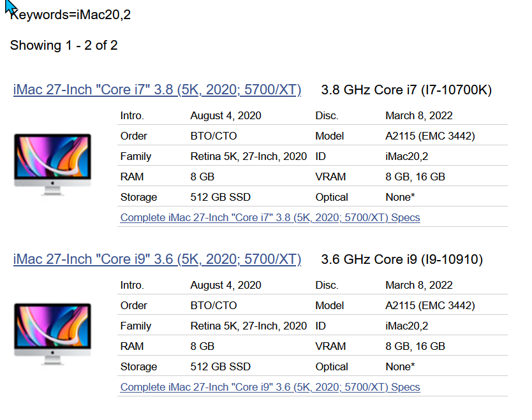Click the "Showing 1 - 2 of 2" text

click(x=64, y=45)
